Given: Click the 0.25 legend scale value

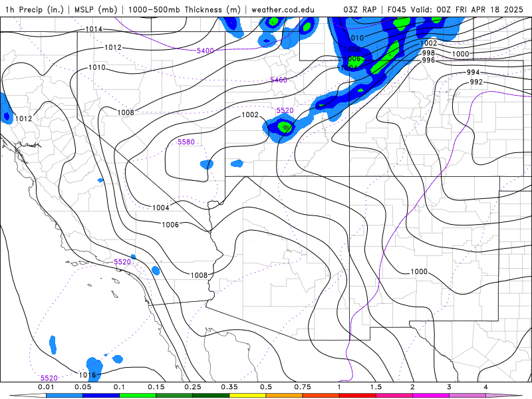Looking at the screenshot, I should (193, 387).
